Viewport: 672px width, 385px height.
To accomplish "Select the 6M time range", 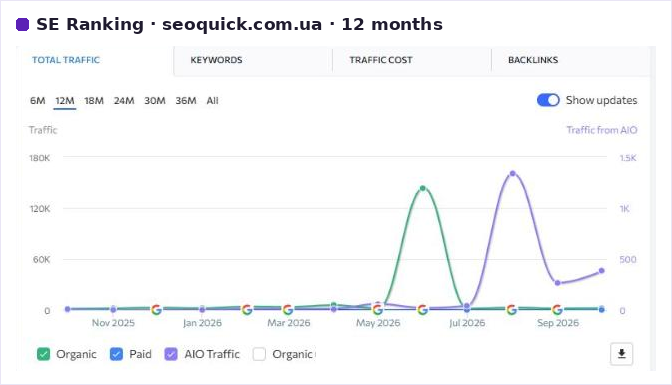I will pos(37,101).
